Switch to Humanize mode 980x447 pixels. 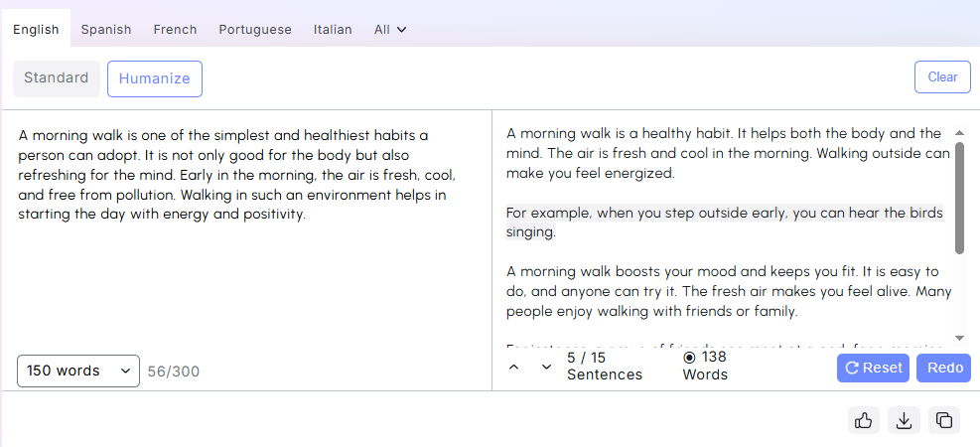[x=154, y=78]
